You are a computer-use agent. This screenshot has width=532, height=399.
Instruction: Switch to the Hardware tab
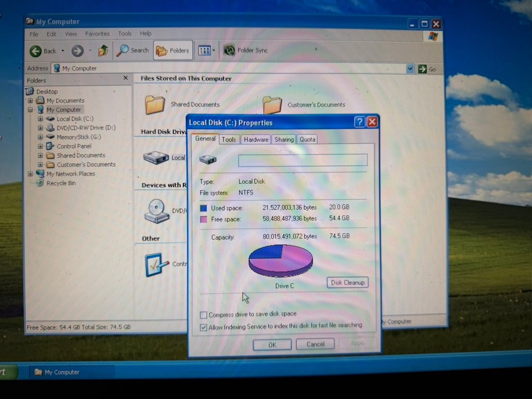point(256,139)
